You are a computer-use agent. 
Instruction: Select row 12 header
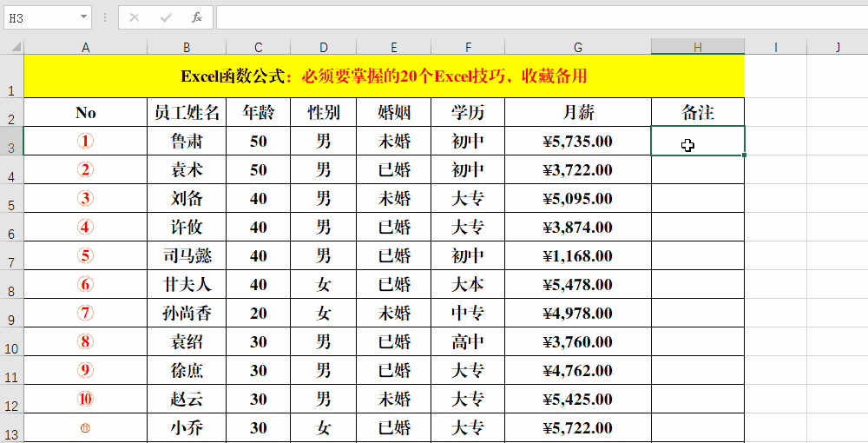pyautogui.click(x=11, y=400)
